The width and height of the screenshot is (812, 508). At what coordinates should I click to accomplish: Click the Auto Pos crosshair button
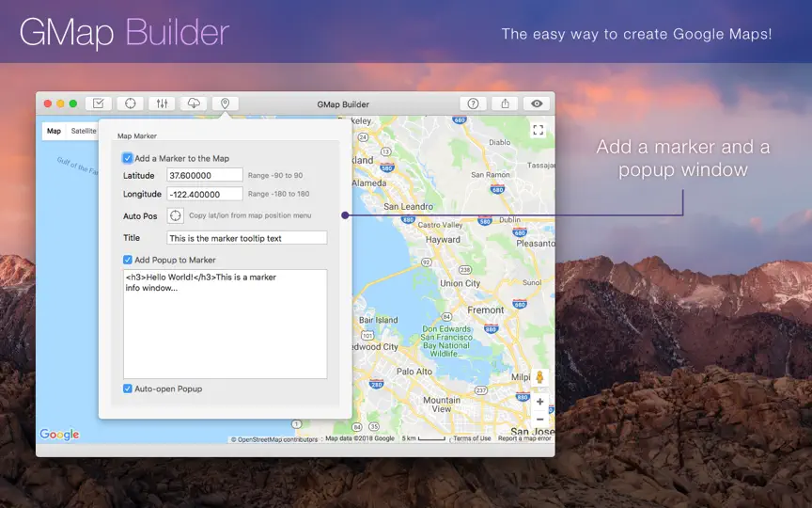pos(176,215)
